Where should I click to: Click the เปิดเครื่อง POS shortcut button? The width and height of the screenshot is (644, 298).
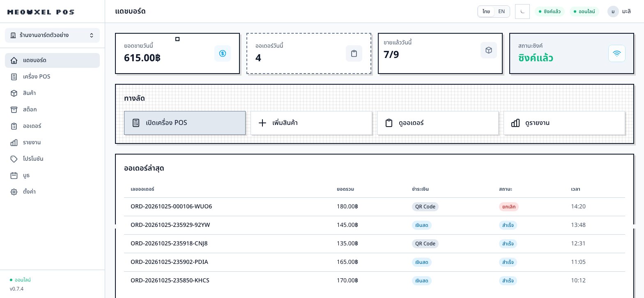click(x=185, y=123)
